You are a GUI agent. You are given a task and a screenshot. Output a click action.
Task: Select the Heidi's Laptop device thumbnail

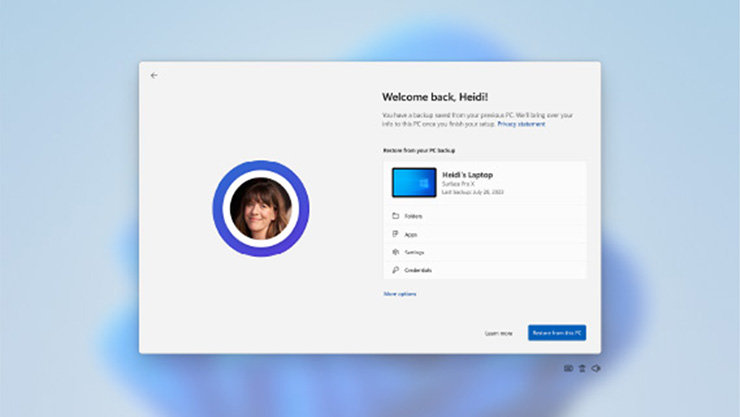414,183
